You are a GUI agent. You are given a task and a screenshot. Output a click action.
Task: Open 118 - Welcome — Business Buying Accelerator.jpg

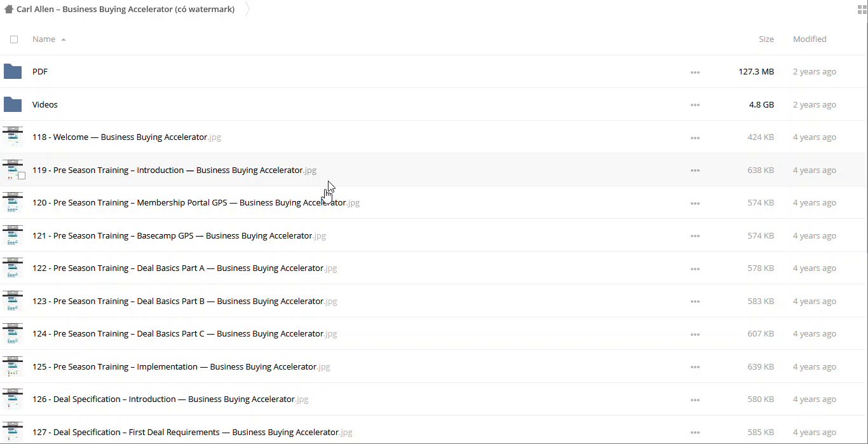tap(126, 137)
